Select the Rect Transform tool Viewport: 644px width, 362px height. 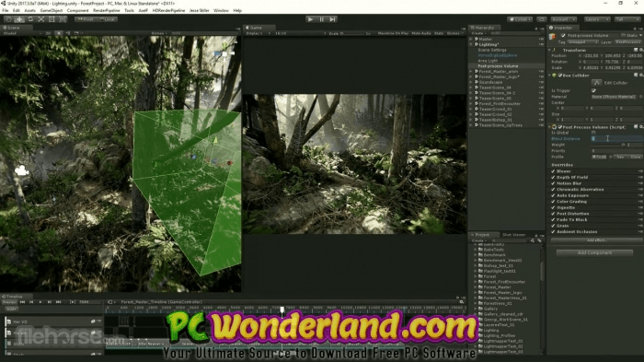click(52, 19)
